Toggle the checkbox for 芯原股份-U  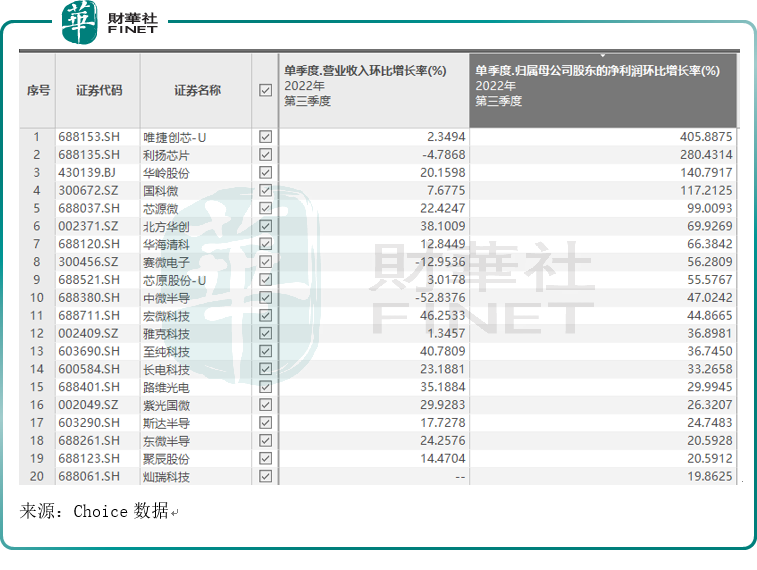click(265, 279)
